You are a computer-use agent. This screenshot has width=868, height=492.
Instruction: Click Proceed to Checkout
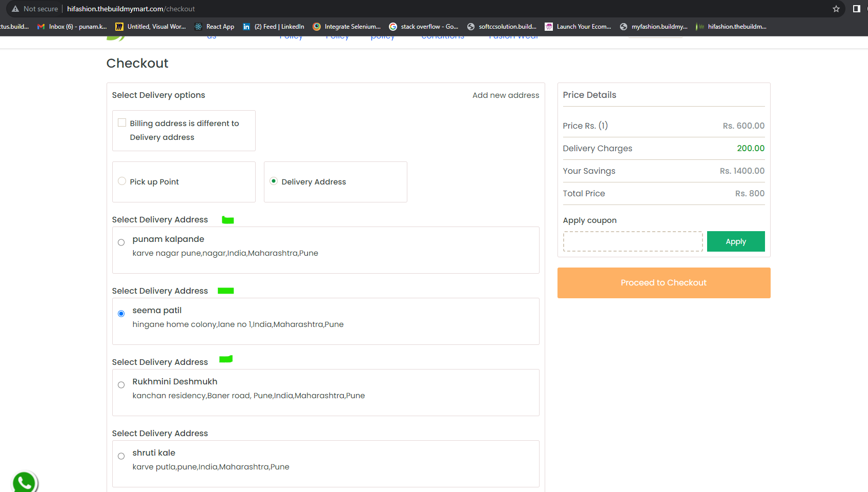[664, 283]
